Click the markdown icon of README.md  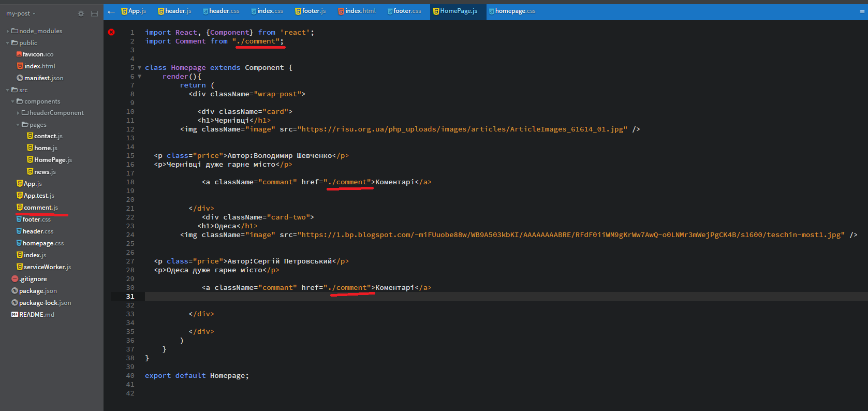[14, 315]
